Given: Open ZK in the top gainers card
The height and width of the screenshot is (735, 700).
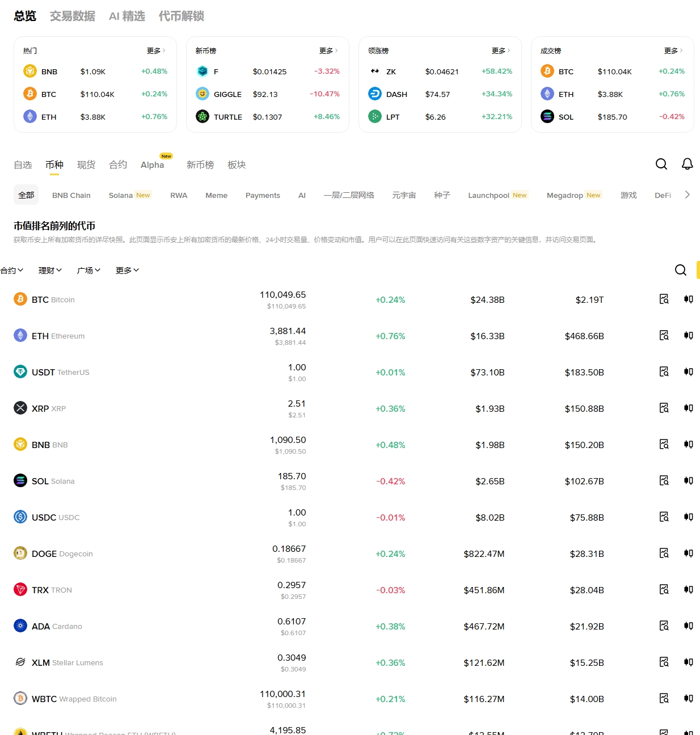Looking at the screenshot, I should [391, 71].
